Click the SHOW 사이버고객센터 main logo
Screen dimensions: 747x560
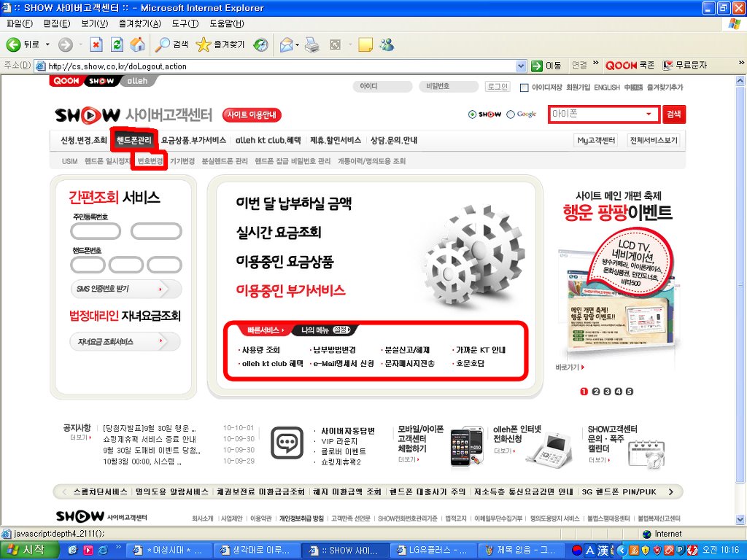(134, 114)
